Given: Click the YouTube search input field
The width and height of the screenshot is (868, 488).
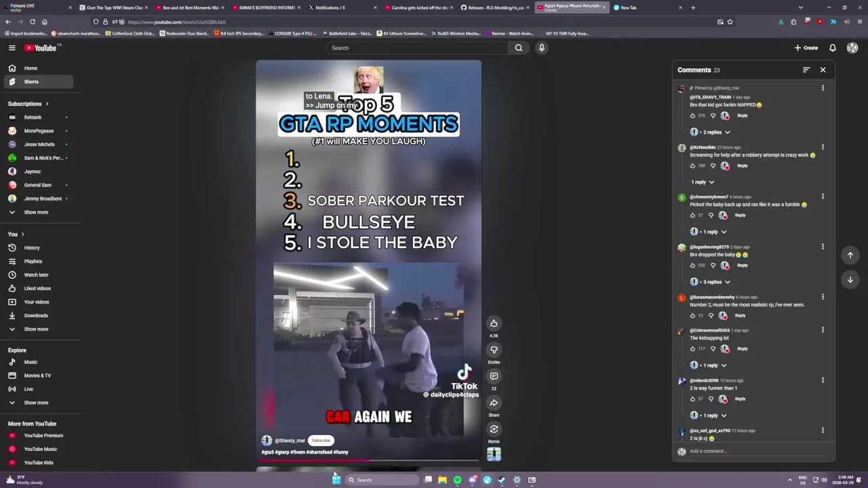Looking at the screenshot, I should (417, 47).
